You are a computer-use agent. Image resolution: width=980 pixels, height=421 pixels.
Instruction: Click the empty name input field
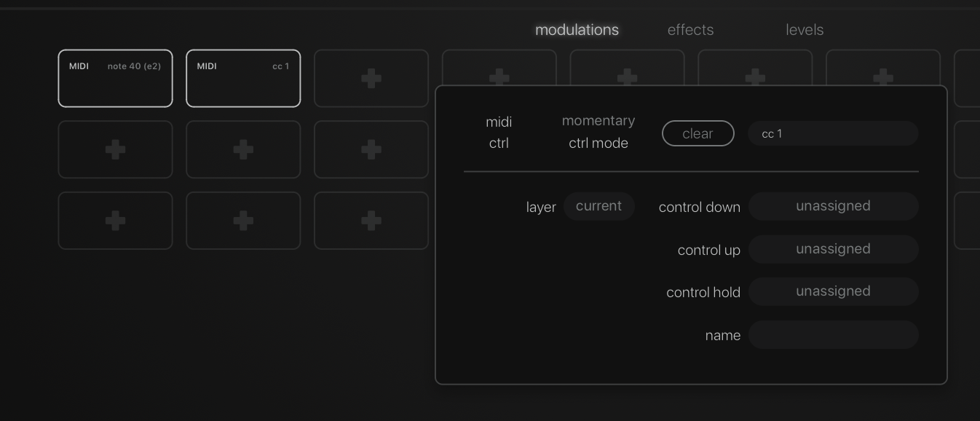(x=834, y=334)
